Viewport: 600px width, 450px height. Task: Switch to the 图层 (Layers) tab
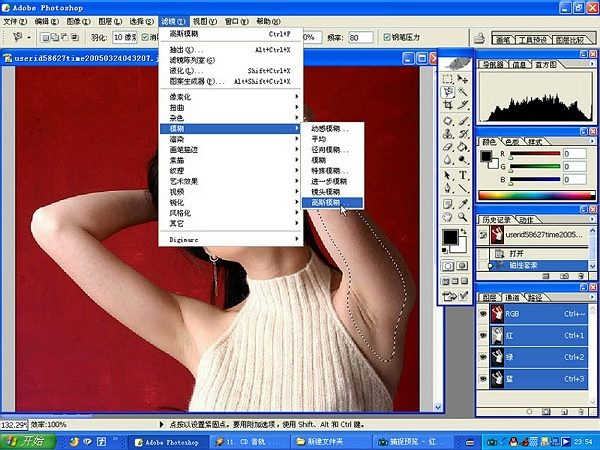coord(489,297)
